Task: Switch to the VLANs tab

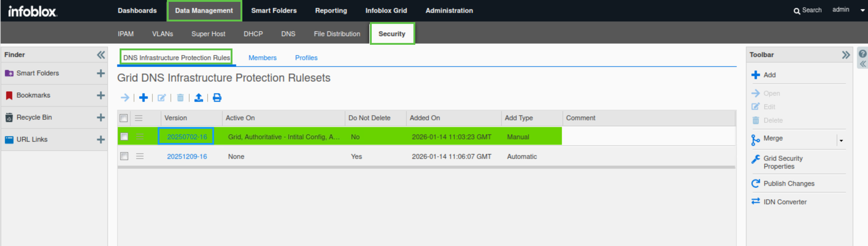Action: point(163,34)
